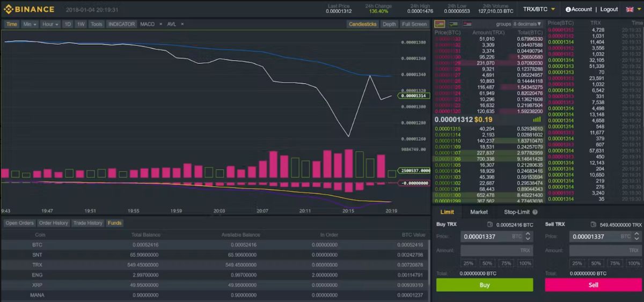
Task: Set Sell amount to 25%
Action: pos(577,263)
